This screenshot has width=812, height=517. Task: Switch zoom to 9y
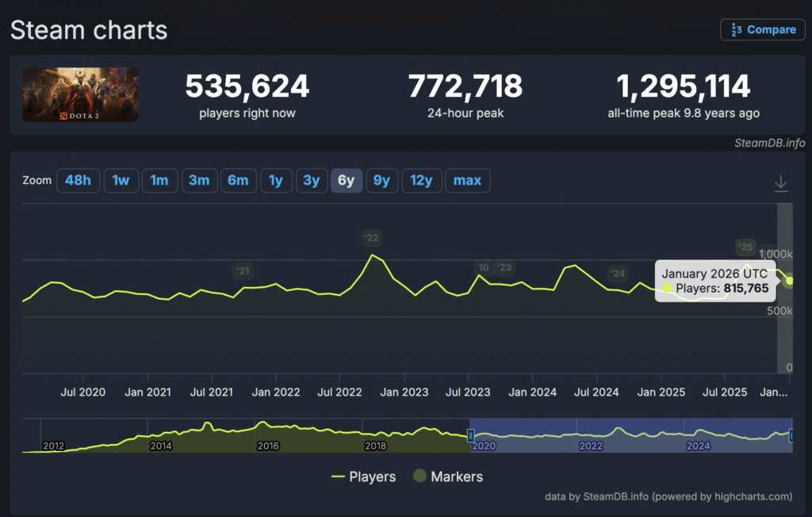point(381,181)
